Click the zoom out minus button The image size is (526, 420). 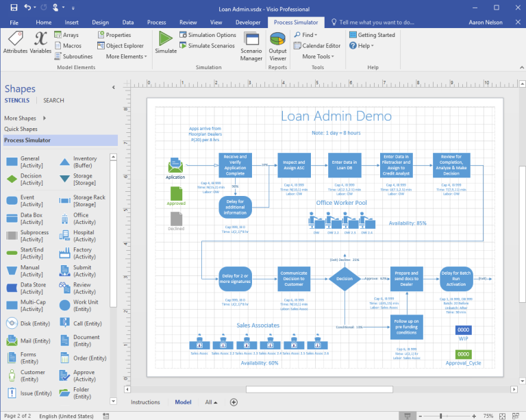[x=420, y=416]
